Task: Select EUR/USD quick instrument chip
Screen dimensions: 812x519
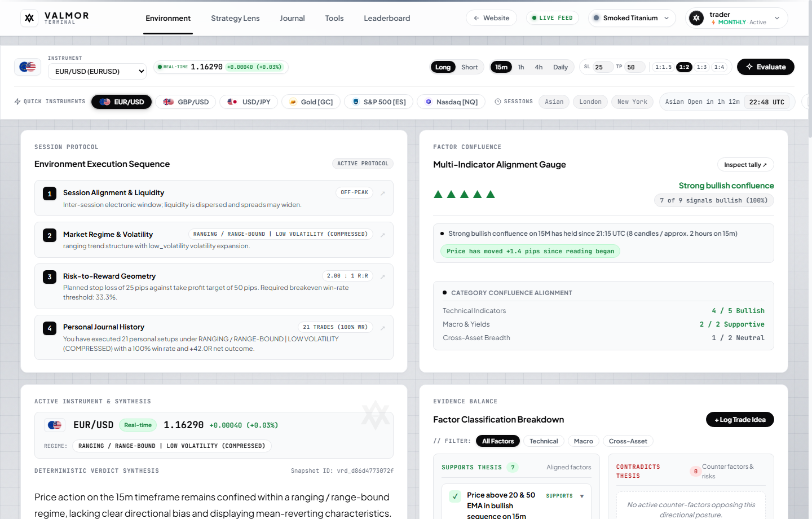Action: (x=122, y=102)
